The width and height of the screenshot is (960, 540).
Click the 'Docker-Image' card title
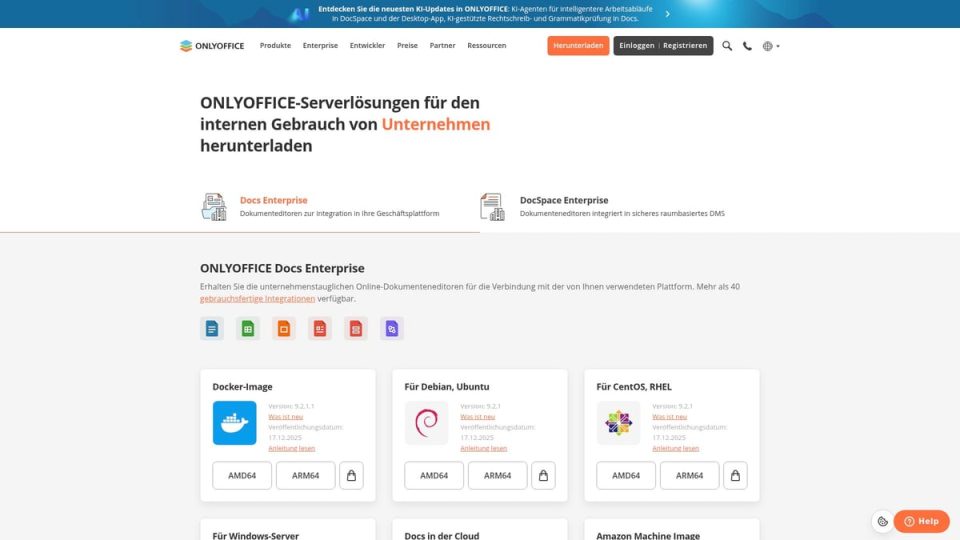pyautogui.click(x=242, y=387)
